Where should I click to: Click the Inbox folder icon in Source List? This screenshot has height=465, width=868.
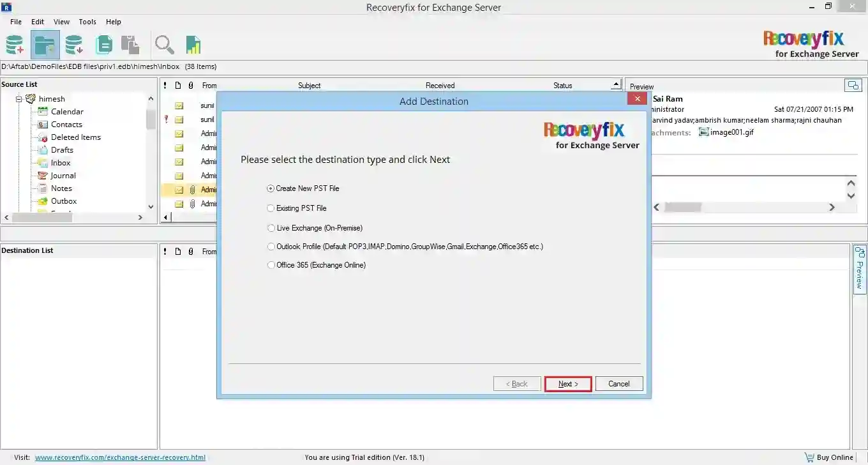[x=43, y=163]
